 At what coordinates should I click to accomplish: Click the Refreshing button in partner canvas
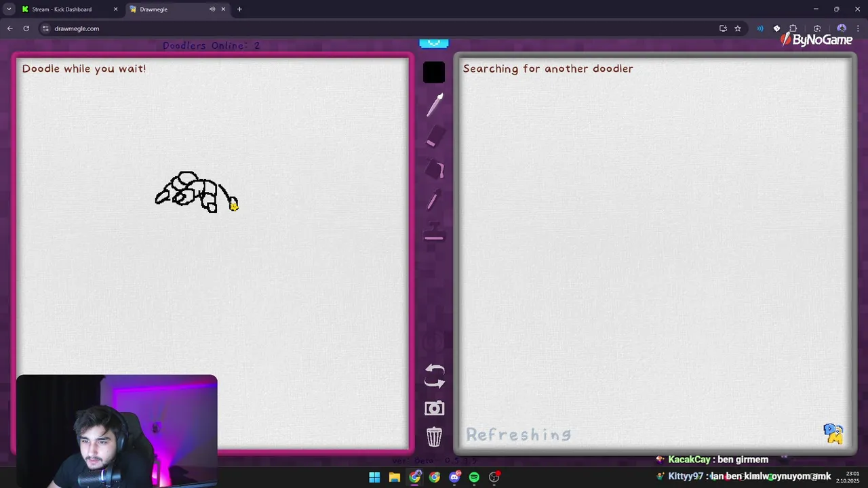[519, 435]
